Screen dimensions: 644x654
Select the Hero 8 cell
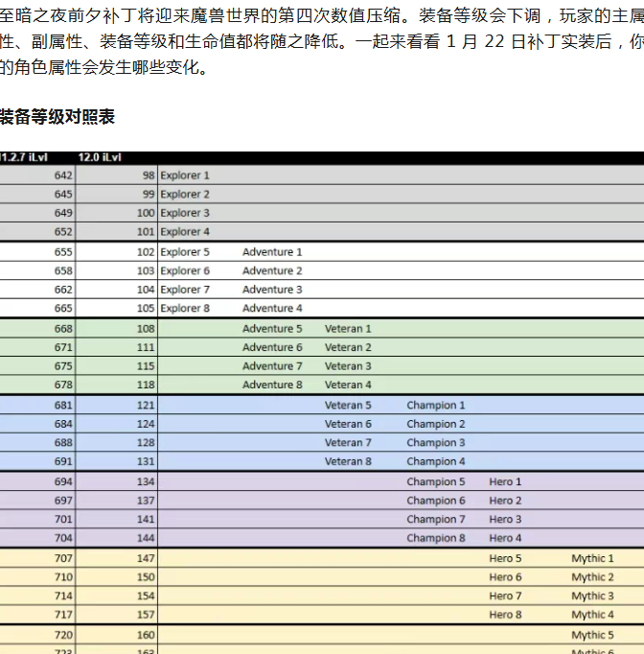[505, 616]
